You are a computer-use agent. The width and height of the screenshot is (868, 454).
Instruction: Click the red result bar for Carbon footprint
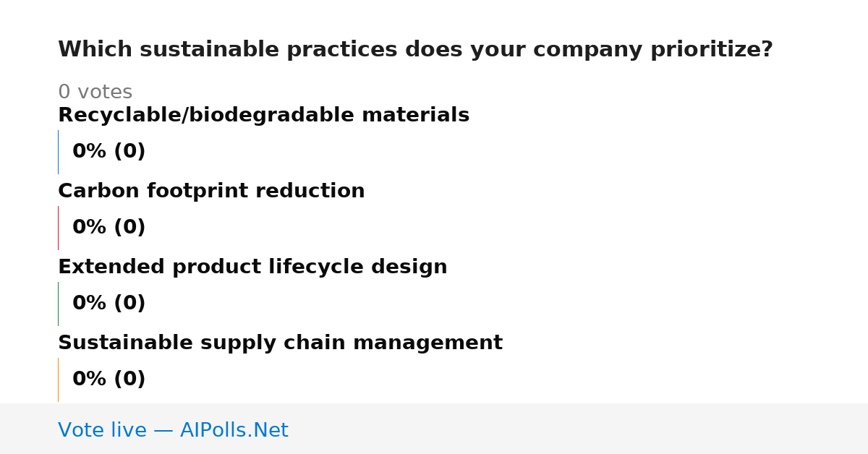[58, 228]
